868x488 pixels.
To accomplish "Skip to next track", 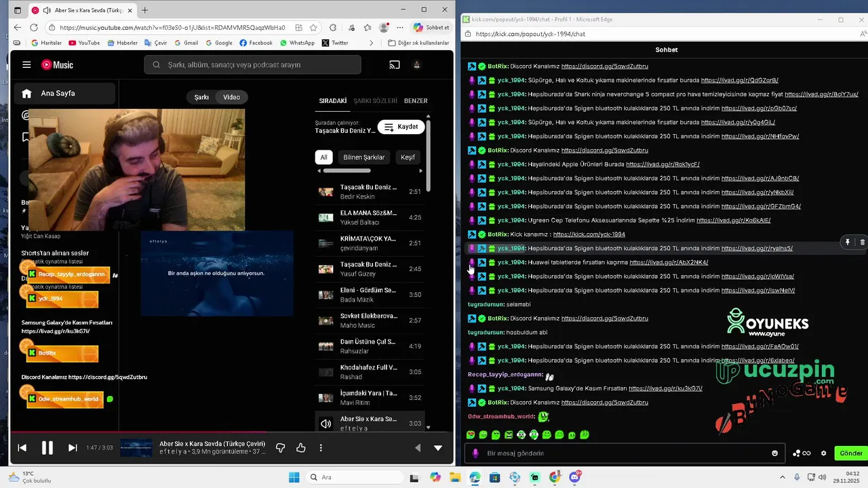I will [73, 448].
